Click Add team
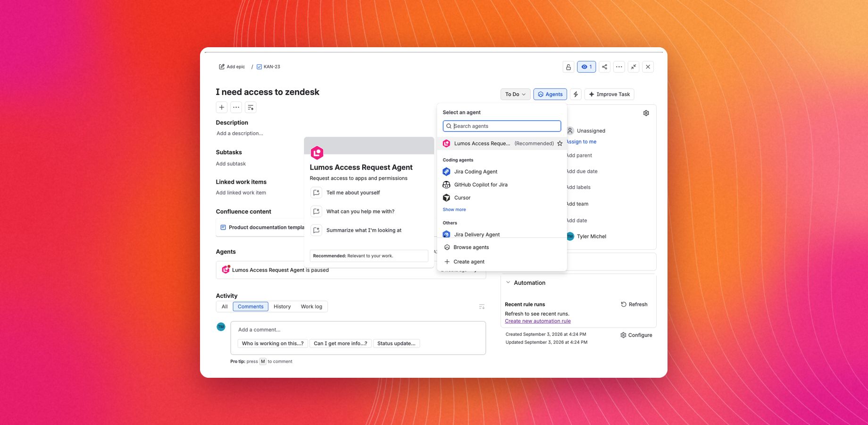The width and height of the screenshot is (868, 425). (x=577, y=204)
